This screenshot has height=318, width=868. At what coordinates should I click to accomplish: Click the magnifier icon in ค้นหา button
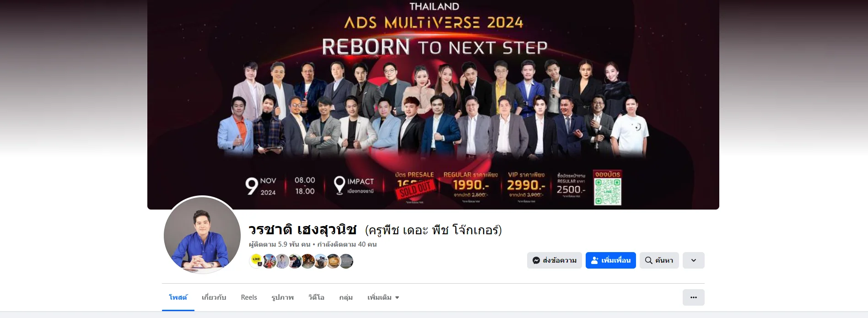point(648,260)
